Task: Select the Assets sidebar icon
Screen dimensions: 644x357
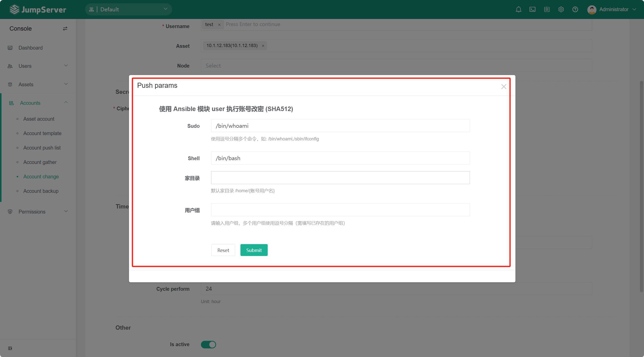Action: coord(10,84)
